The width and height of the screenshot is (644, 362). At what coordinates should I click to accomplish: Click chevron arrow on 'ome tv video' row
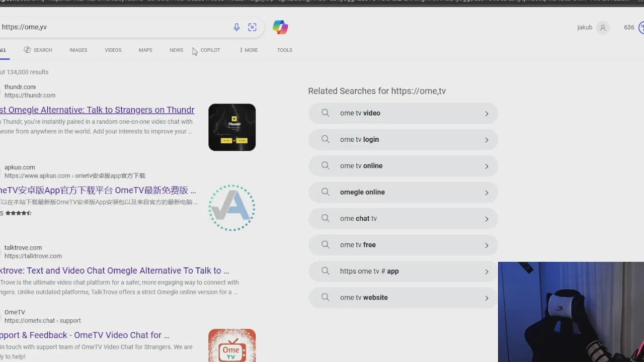coord(487,114)
